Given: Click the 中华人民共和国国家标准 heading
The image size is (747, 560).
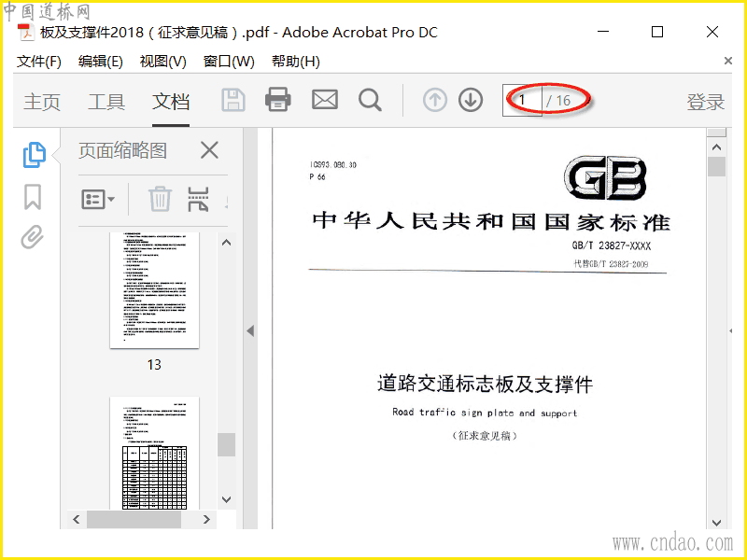Looking at the screenshot, I should click(491, 222).
